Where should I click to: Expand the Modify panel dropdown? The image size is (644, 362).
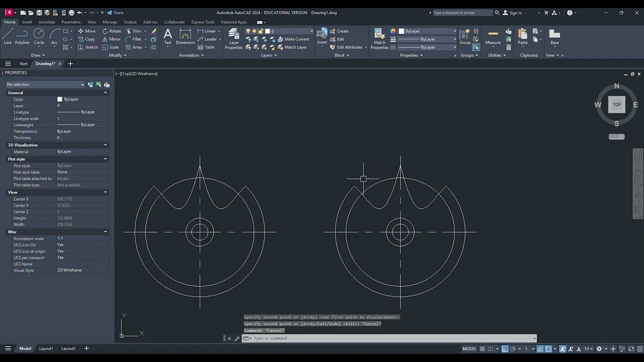click(x=118, y=55)
